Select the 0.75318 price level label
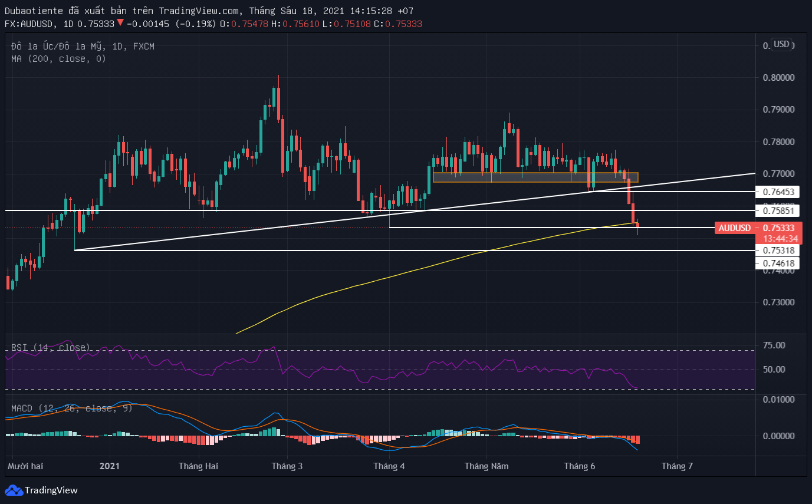 (x=778, y=251)
